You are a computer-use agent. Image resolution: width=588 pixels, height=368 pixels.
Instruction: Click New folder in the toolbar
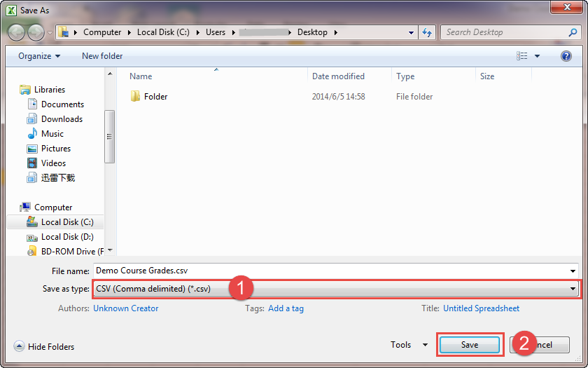tap(102, 56)
